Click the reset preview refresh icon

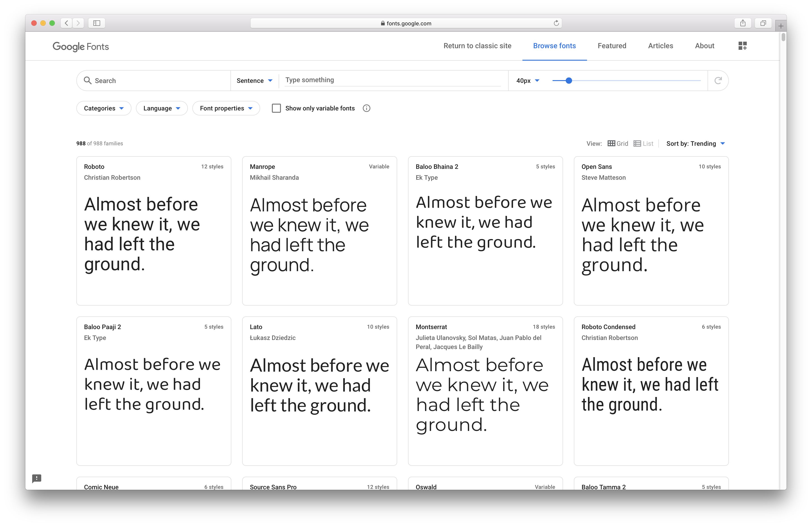[718, 80]
